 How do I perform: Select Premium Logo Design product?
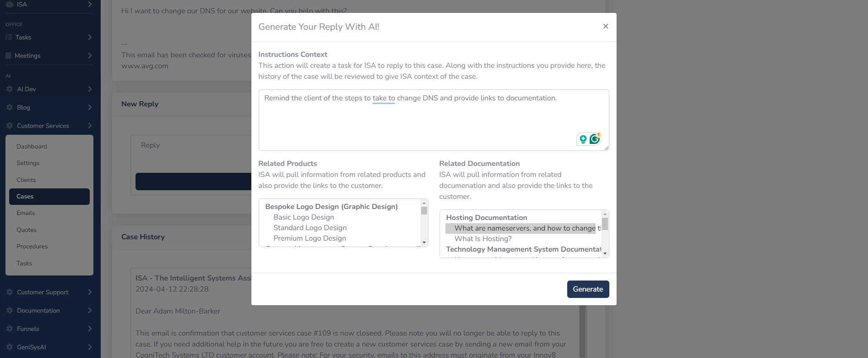(x=309, y=238)
